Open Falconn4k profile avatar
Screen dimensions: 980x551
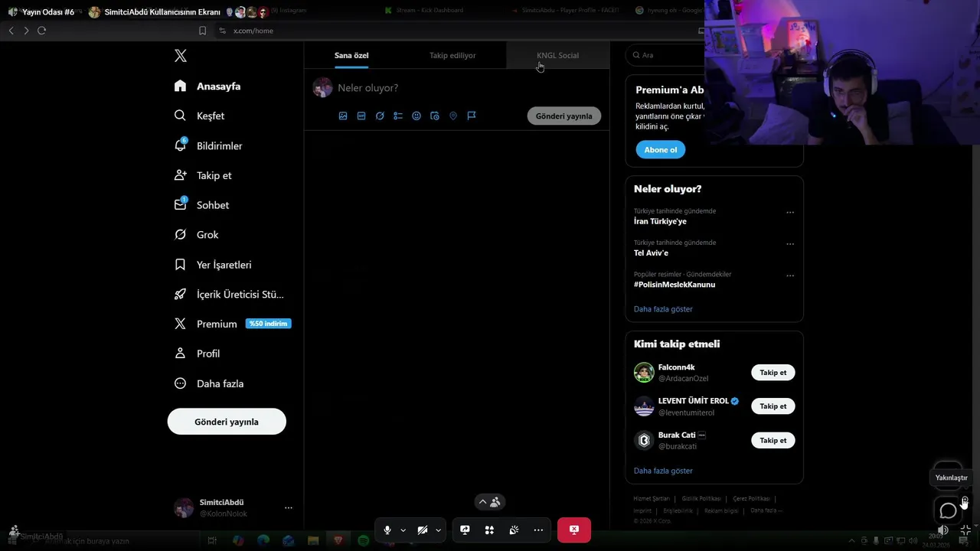644,373
